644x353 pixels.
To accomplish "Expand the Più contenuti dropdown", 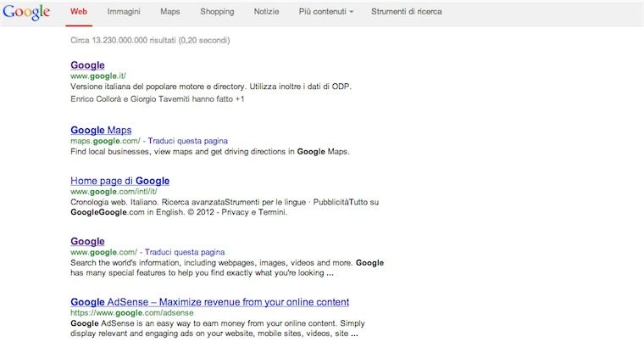I will coord(325,12).
